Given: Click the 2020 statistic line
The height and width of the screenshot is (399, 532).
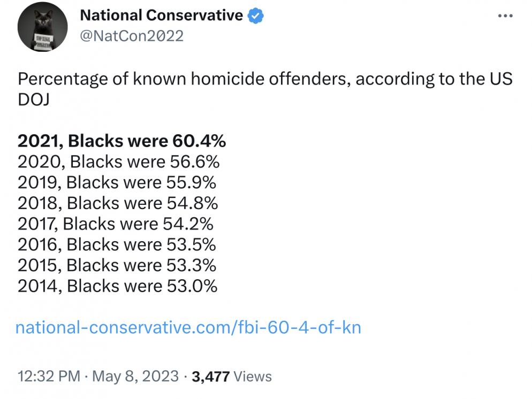Looking at the screenshot, I should 118,162.
